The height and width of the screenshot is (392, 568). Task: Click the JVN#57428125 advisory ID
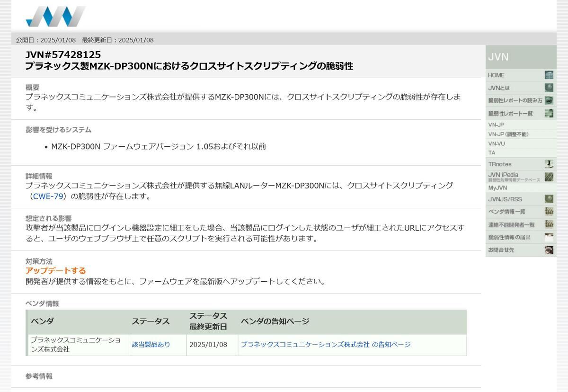coord(63,54)
